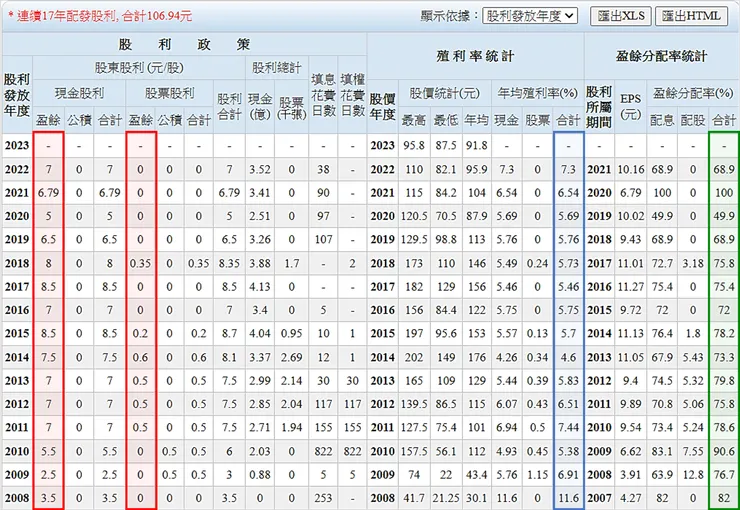Select stock total 2.14 in the 2013 row
740x510 pixels.
coord(292,381)
